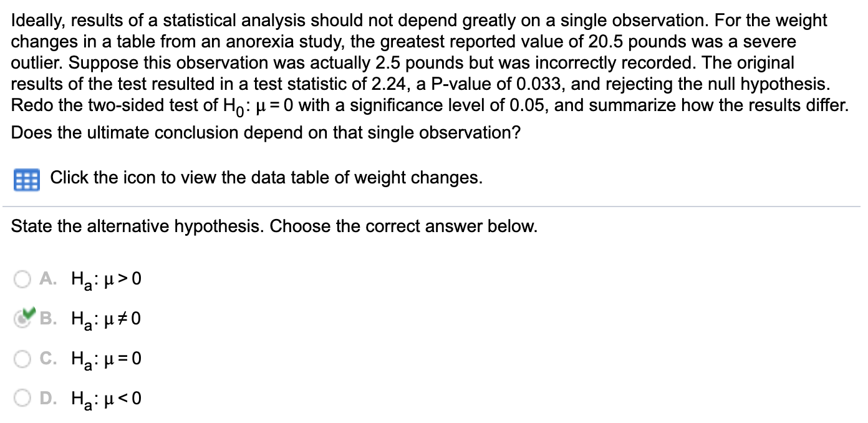Viewport: 868px width, 423px height.
Task: Click 'State the alternative hypothesis' prompt text
Action: [274, 226]
